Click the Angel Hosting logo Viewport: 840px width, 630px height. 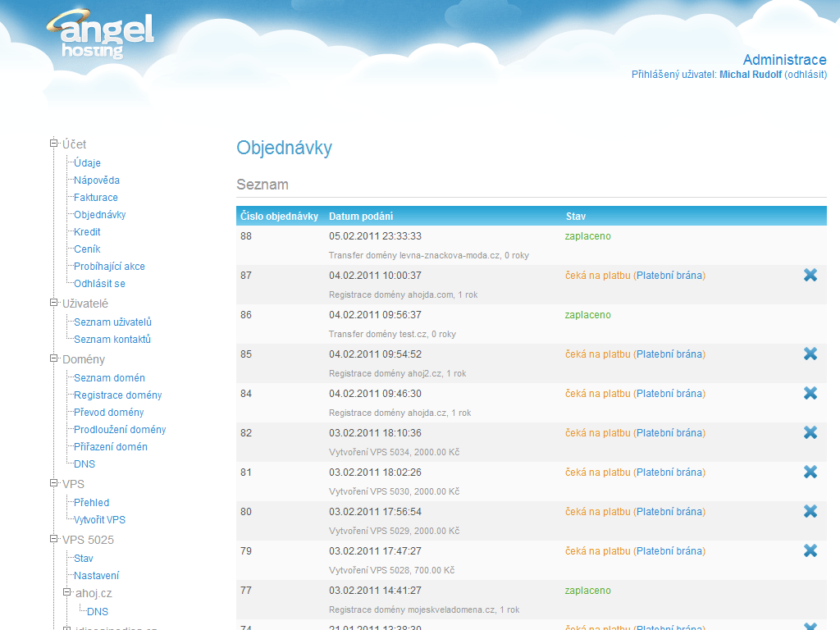point(100,35)
